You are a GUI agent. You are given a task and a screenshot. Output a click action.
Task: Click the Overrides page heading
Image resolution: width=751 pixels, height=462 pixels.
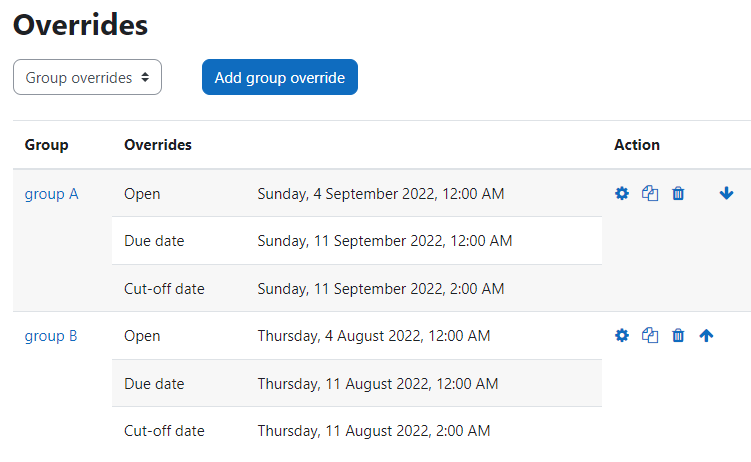80,25
